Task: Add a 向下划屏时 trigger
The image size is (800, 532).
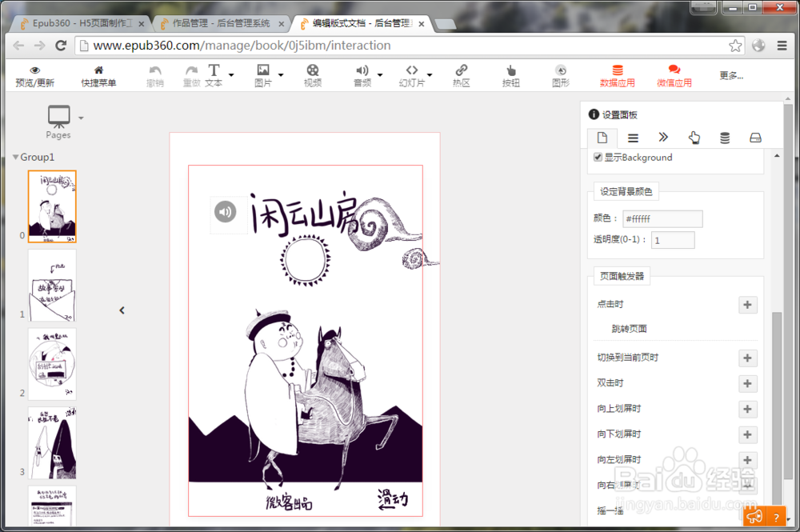Action: click(747, 434)
